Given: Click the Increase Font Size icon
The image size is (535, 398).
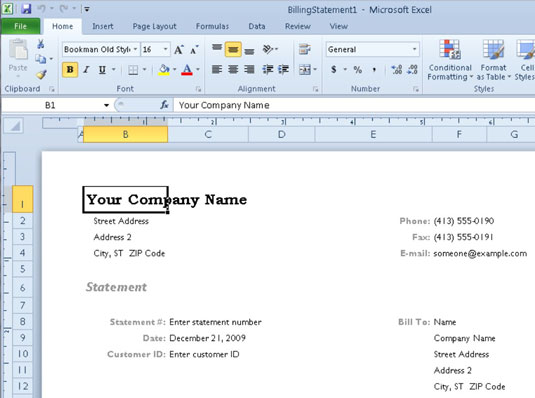Looking at the screenshot, I should [x=178, y=50].
